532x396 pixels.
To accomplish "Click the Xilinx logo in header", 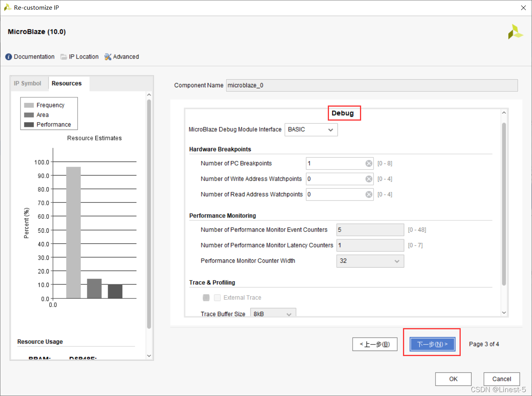I will (x=515, y=32).
